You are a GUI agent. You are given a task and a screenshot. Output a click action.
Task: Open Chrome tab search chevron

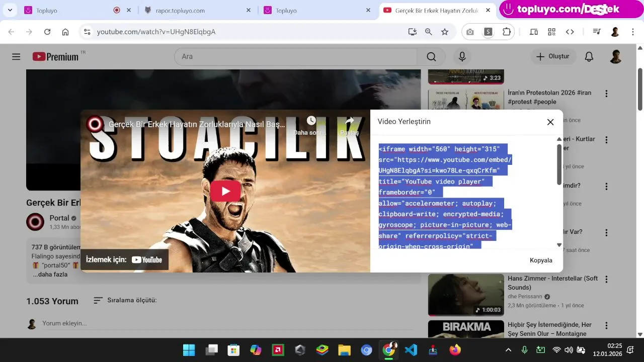pyautogui.click(x=10, y=10)
